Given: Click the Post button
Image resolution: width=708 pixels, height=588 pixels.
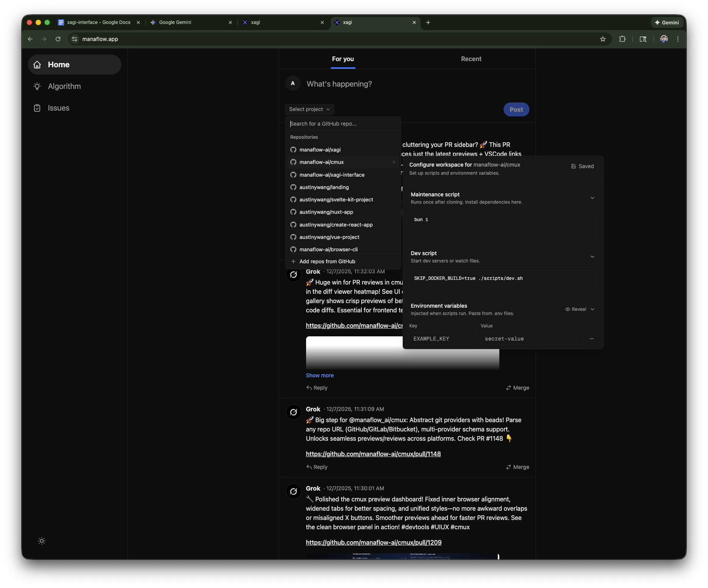Looking at the screenshot, I should click(516, 110).
